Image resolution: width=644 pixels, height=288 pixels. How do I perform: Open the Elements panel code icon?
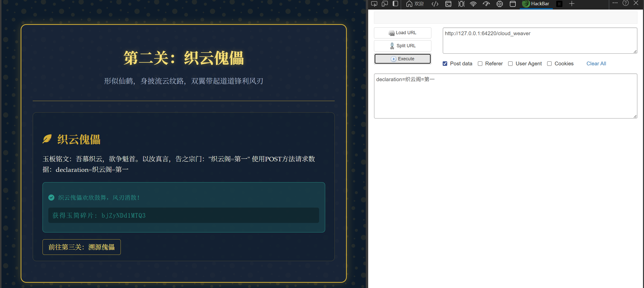click(435, 4)
